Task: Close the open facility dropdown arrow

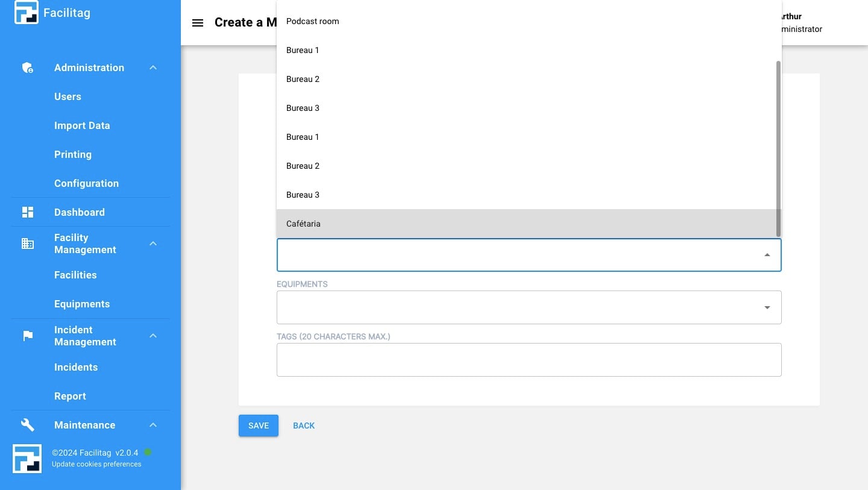Action: pyautogui.click(x=767, y=255)
